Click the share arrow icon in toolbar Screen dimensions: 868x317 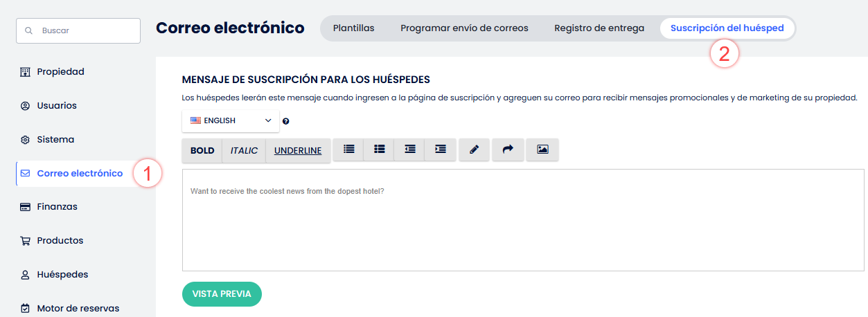(508, 150)
